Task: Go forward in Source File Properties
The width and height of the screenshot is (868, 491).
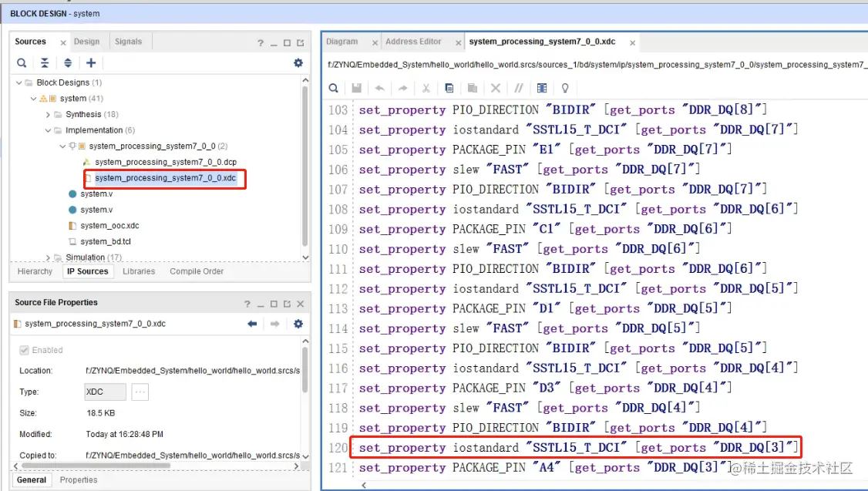Action: pos(274,324)
